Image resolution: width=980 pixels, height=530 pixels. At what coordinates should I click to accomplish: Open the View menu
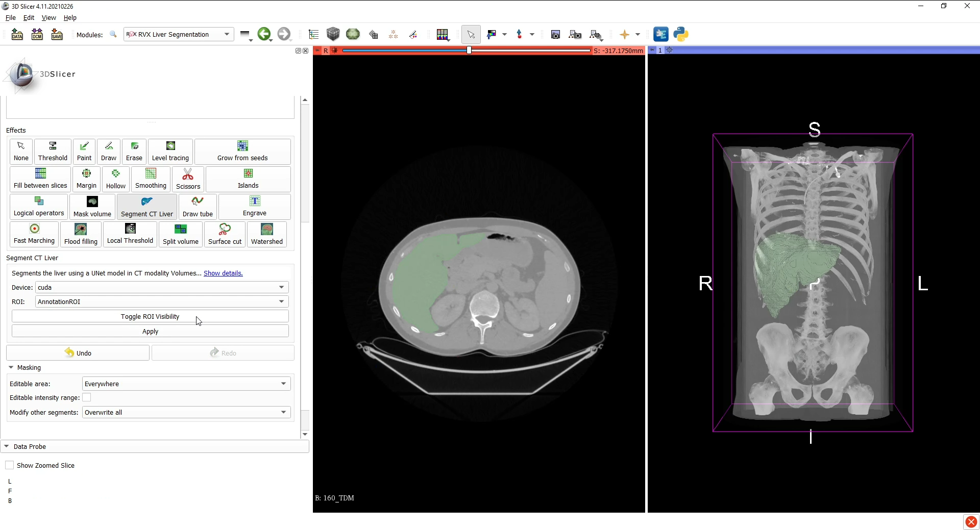point(48,17)
